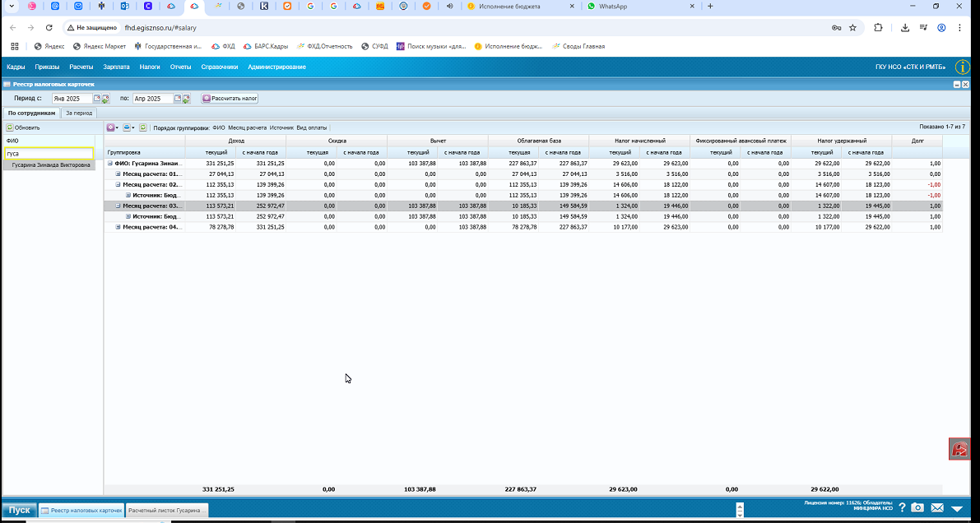
Task: Click the red floating widget icon at right edge
Action: point(959,449)
